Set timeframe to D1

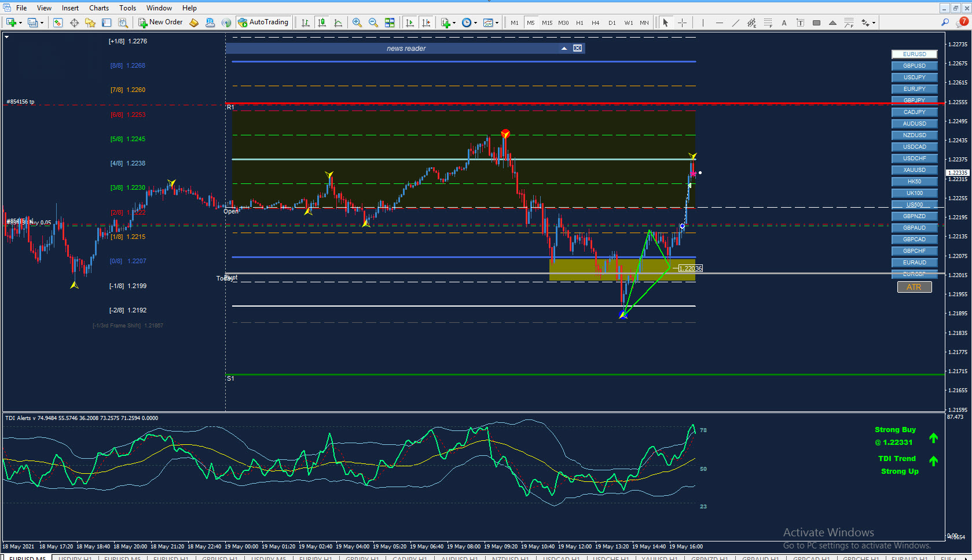click(x=612, y=23)
